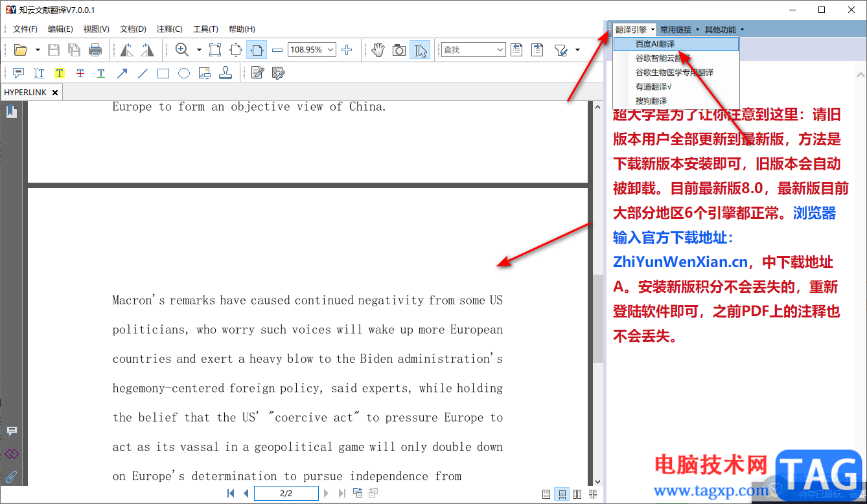
Task: Click the Save disk icon
Action: (54, 50)
